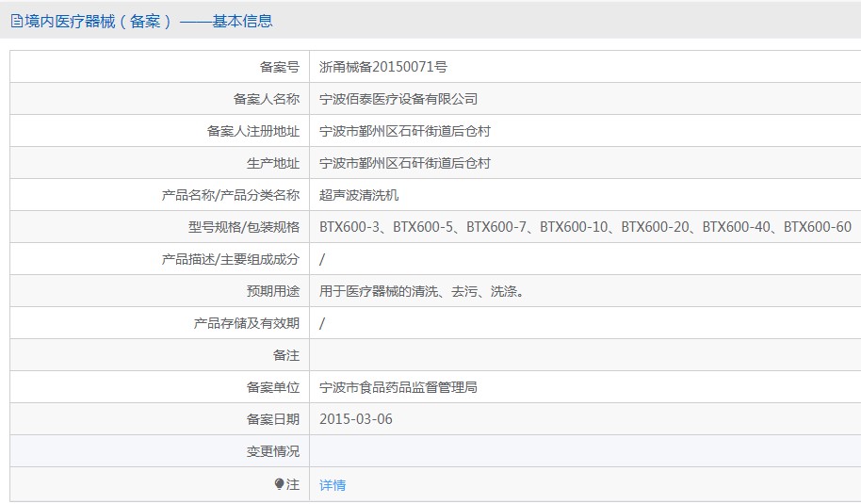This screenshot has height=504, width=861.
Task: Click the 生产地址 value 宁波市鄞州区石矸街道后仓村
Action: [x=405, y=163]
